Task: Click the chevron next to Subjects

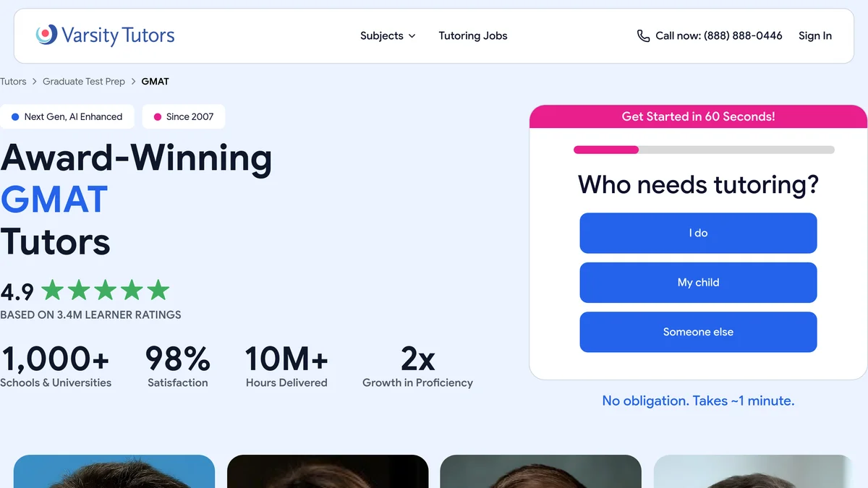Action: tap(412, 36)
